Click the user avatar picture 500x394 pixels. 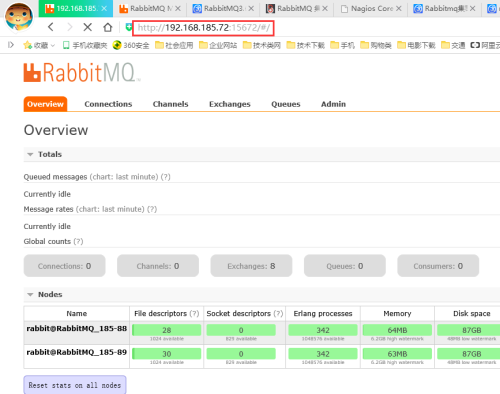19,17
